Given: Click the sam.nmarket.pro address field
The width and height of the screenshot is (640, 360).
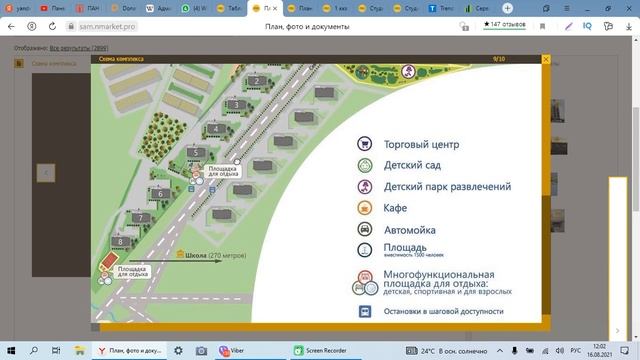Looking at the screenshot, I should [x=107, y=27].
